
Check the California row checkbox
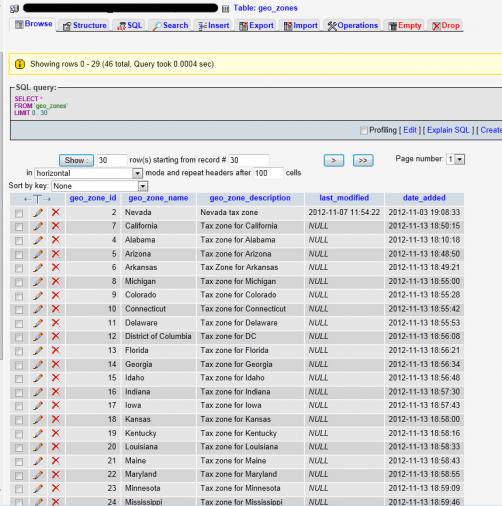[19, 227]
